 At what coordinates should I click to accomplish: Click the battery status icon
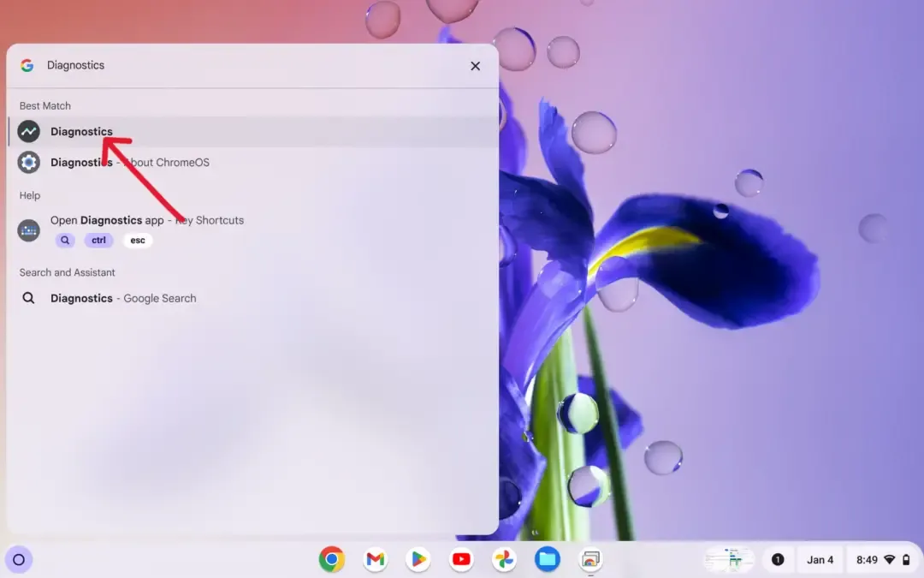click(906, 560)
